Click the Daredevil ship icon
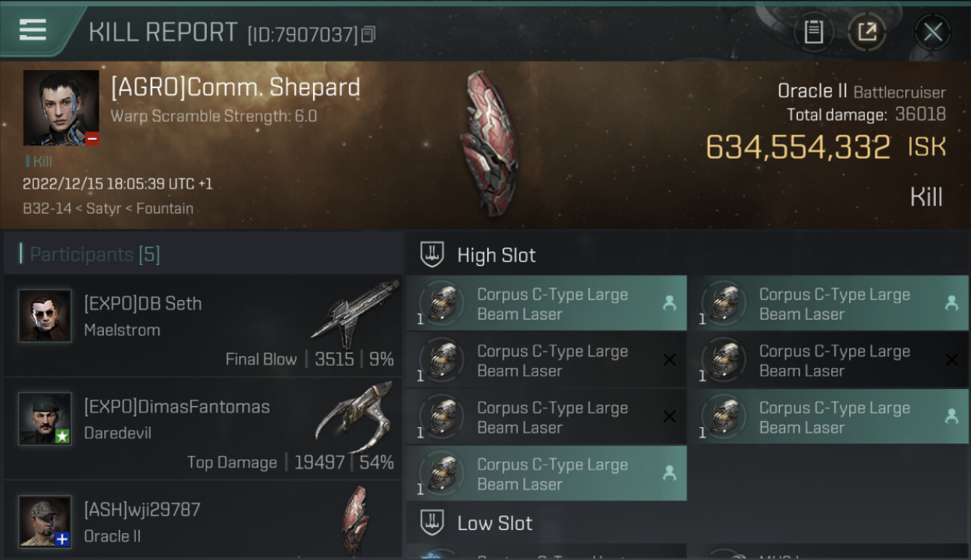Viewport: 971px width, 560px height. coord(356,417)
